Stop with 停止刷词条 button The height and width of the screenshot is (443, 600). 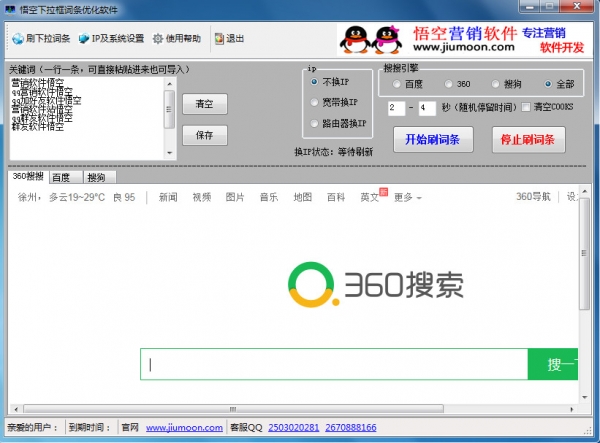tap(528, 140)
